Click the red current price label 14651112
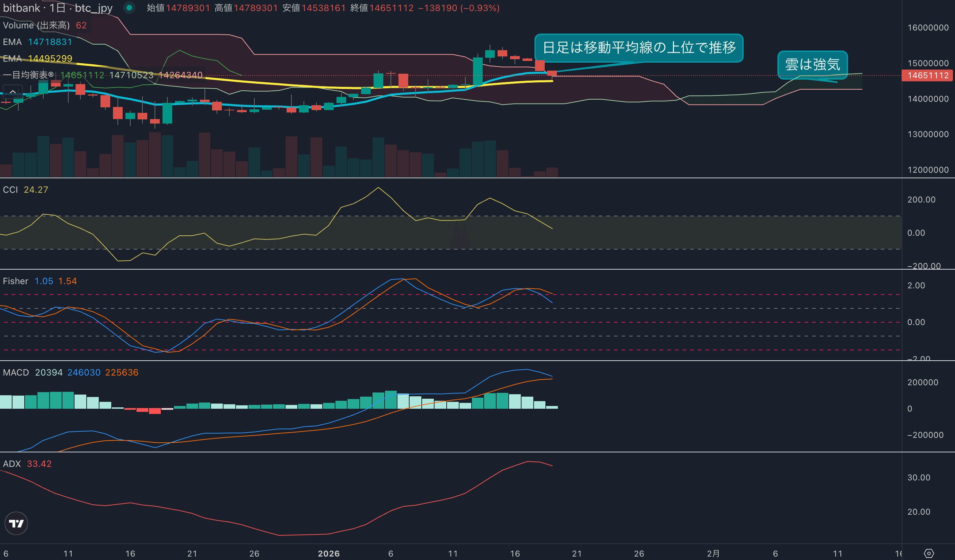The height and width of the screenshot is (560, 955). click(927, 75)
